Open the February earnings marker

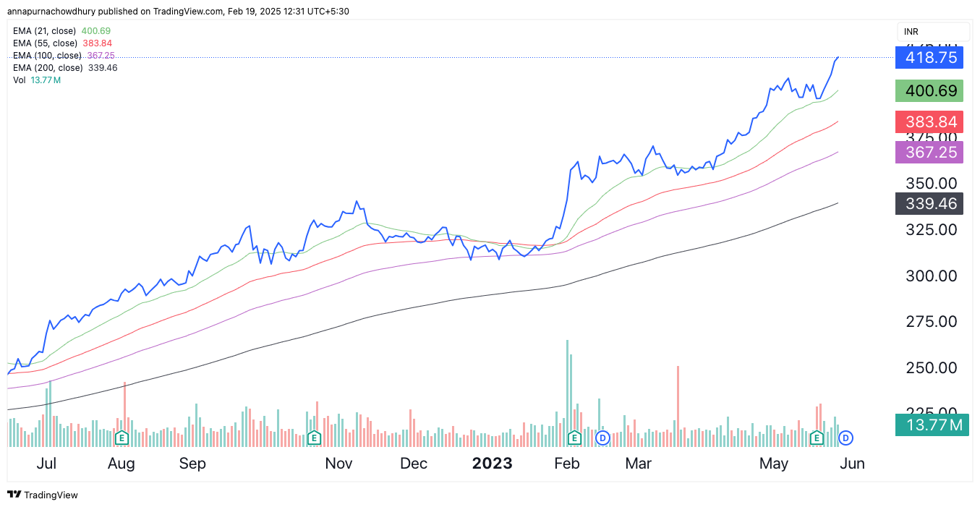(575, 438)
